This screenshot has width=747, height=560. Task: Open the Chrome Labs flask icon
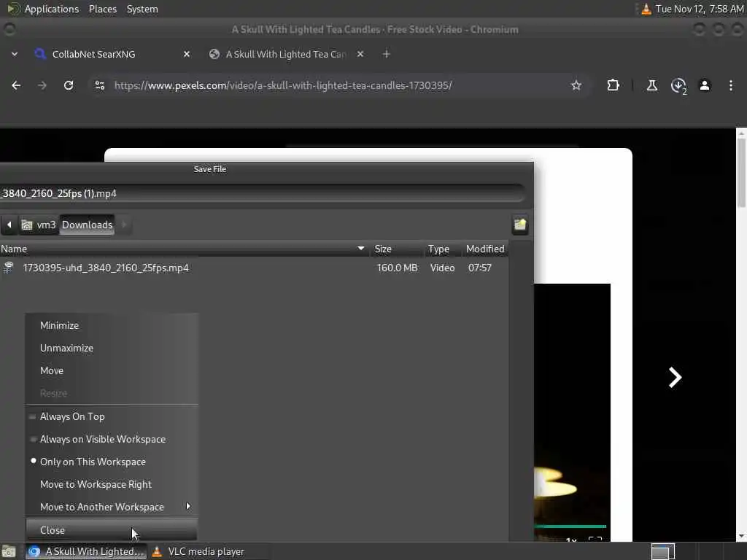point(651,85)
